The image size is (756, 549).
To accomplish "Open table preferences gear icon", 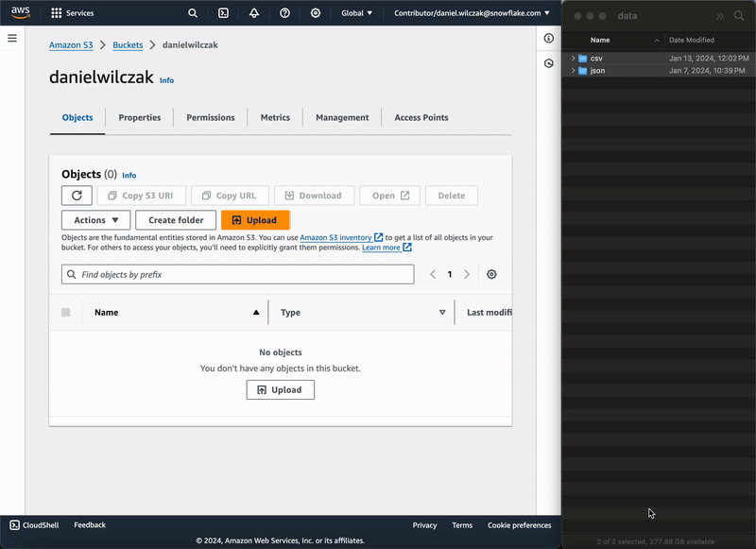I will pos(492,274).
